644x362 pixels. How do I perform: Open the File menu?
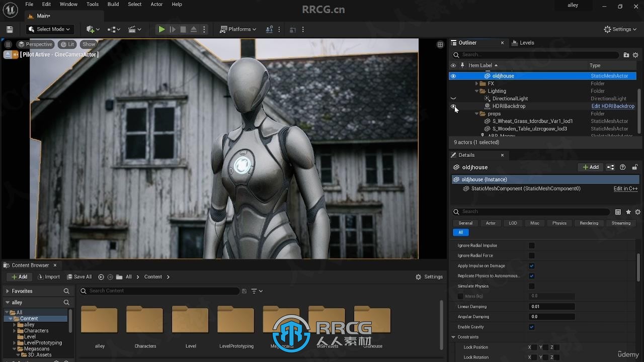[29, 5]
